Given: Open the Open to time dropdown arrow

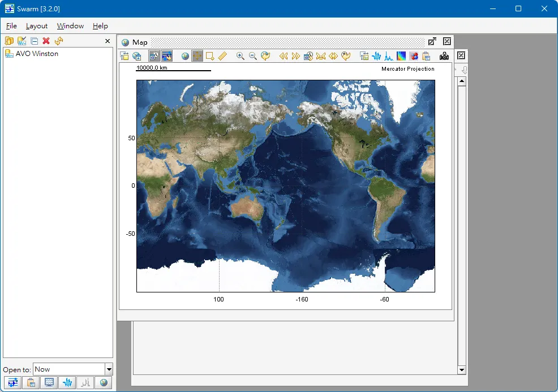Looking at the screenshot, I should point(109,369).
